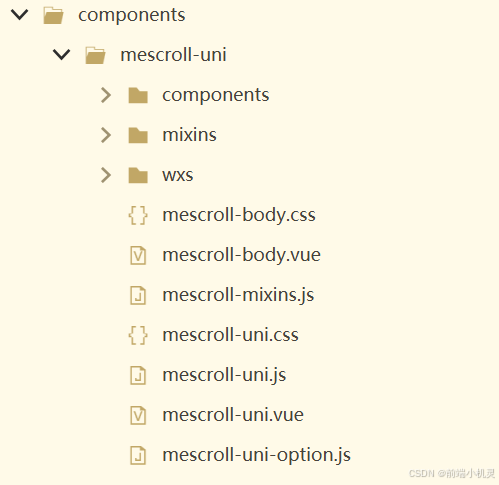Click the mixins folder icon
This screenshot has width=499, height=485.
[x=138, y=135]
